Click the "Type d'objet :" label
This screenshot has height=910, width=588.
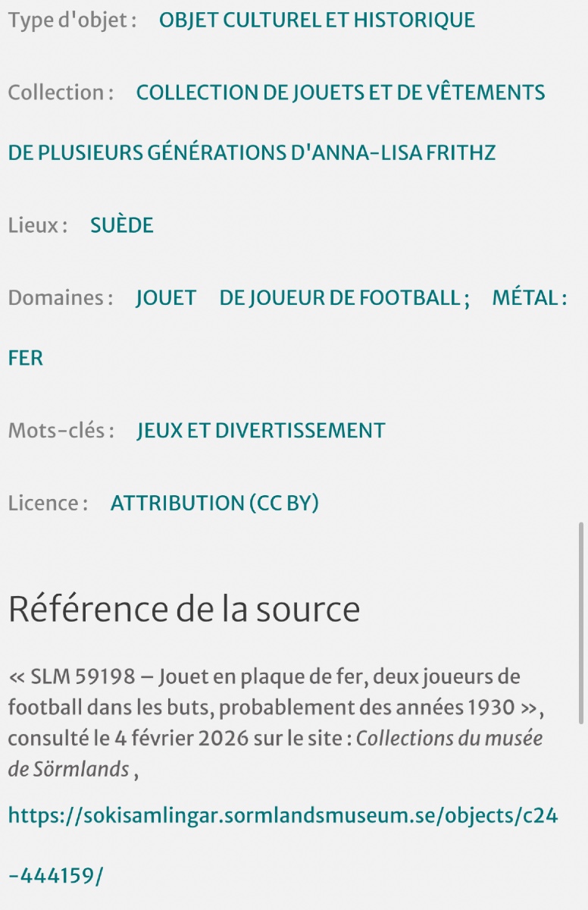[73, 20]
